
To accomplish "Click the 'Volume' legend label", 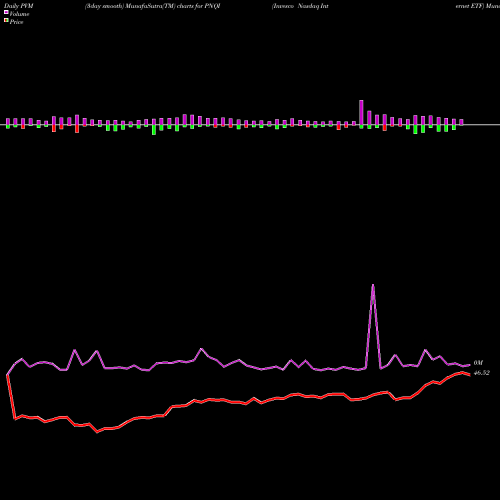I will [19, 14].
